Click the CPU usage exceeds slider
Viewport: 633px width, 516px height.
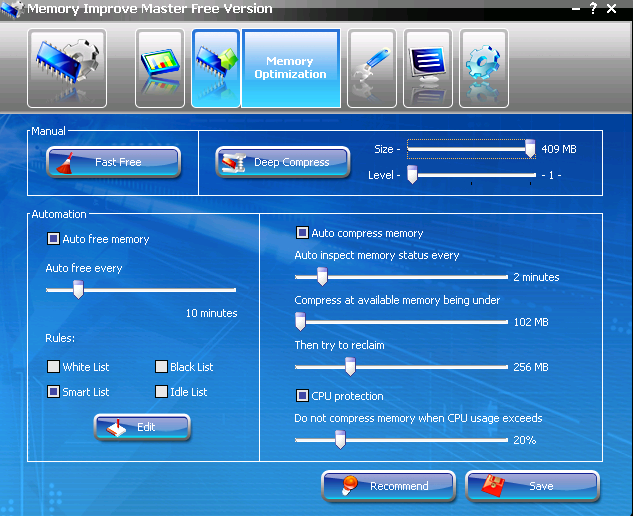401,440
